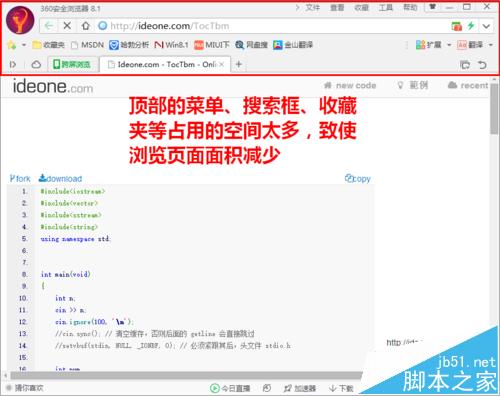
Task: Open the MIUI bookmark
Action: 212,45
